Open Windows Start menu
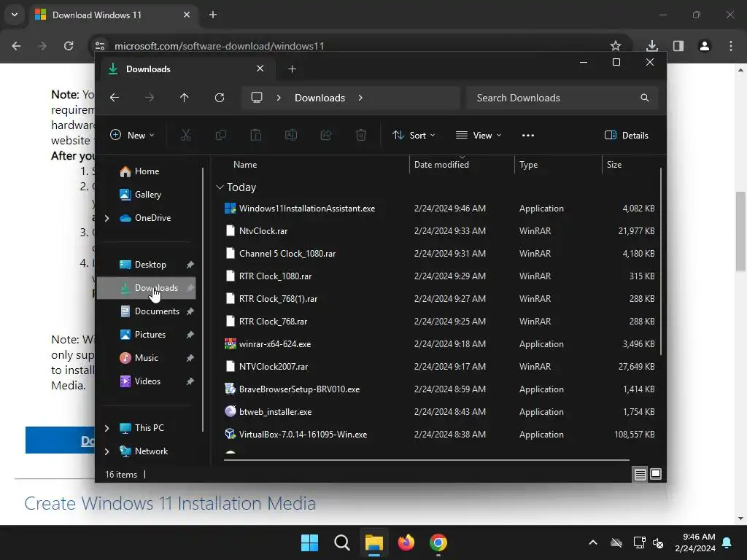Image resolution: width=747 pixels, height=560 pixels. [x=309, y=542]
